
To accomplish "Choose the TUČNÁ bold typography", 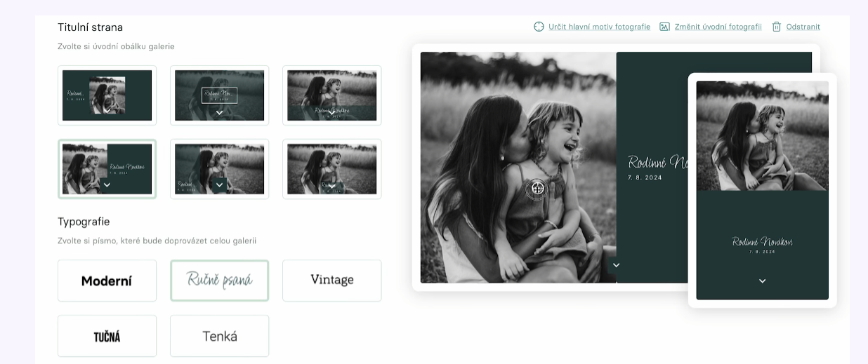I will pyautogui.click(x=107, y=336).
